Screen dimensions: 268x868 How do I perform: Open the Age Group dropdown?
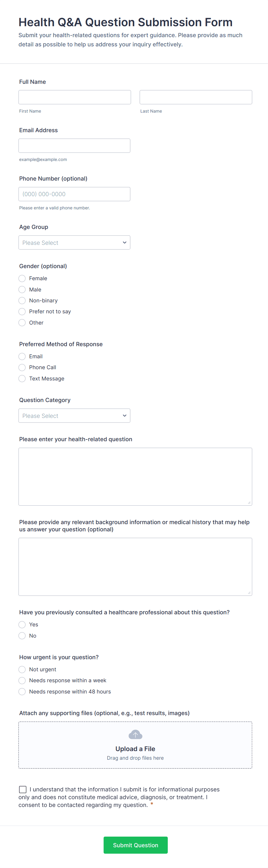[x=74, y=242]
